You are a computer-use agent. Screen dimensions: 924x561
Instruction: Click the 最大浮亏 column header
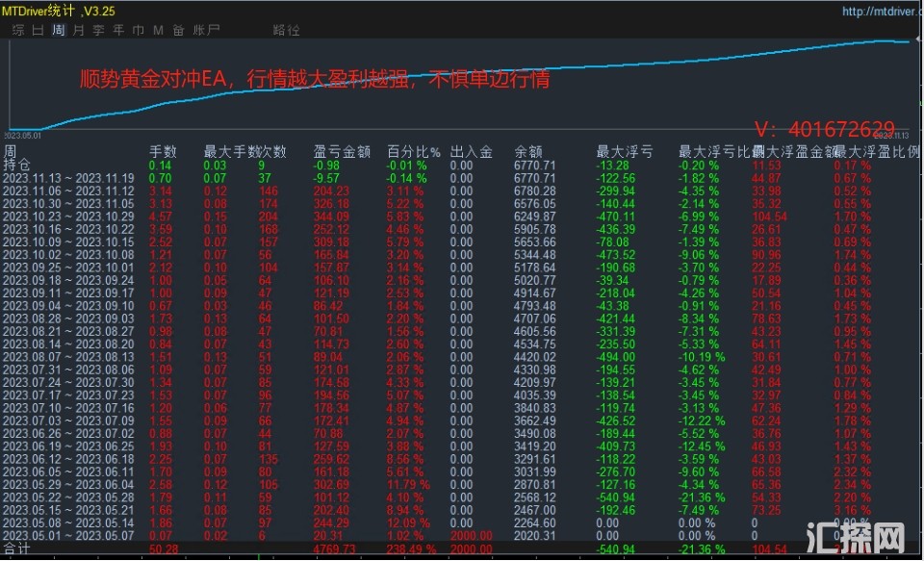(x=624, y=152)
